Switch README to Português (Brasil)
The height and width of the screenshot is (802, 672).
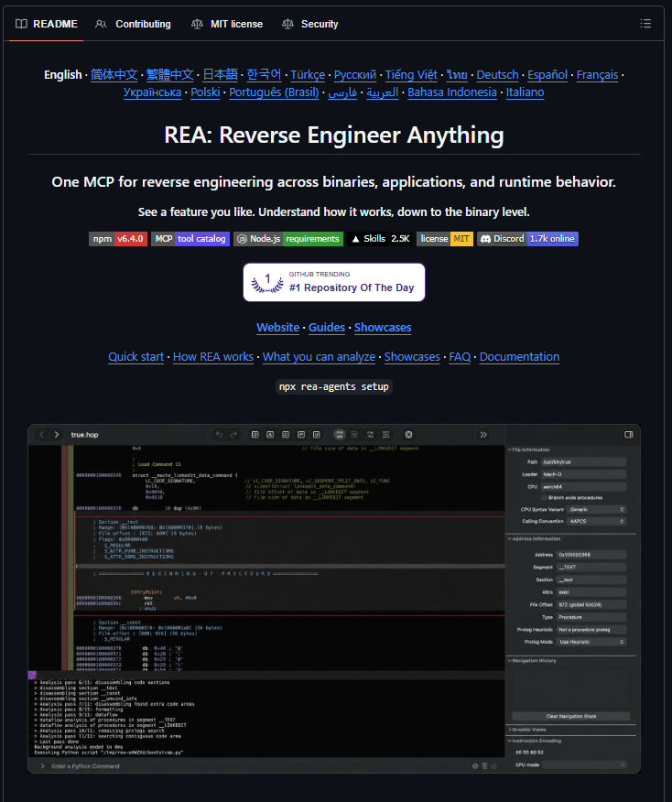pos(274,92)
